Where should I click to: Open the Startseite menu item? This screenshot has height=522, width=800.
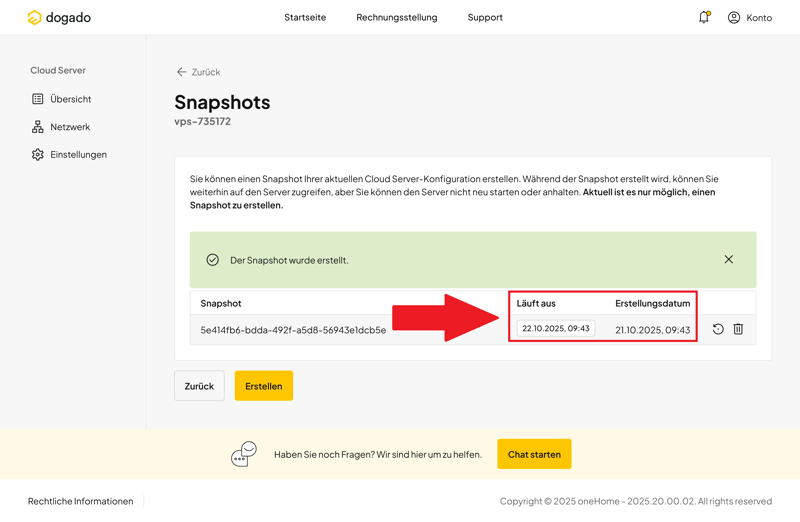[305, 17]
